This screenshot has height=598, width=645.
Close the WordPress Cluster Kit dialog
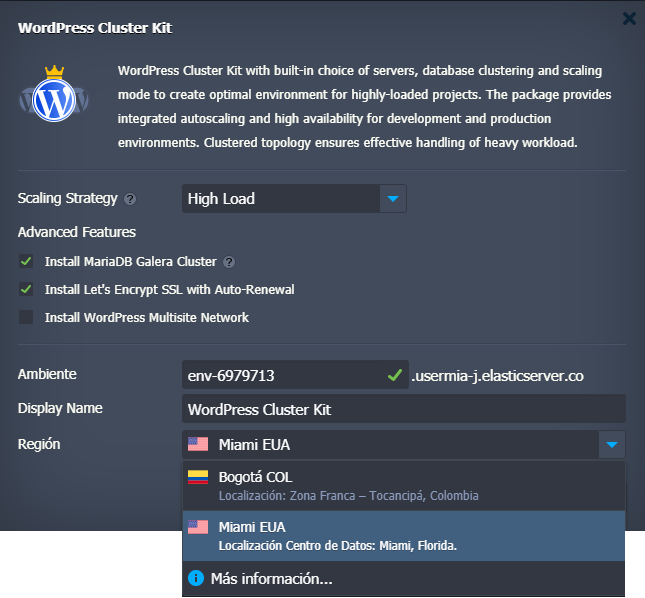(629, 19)
